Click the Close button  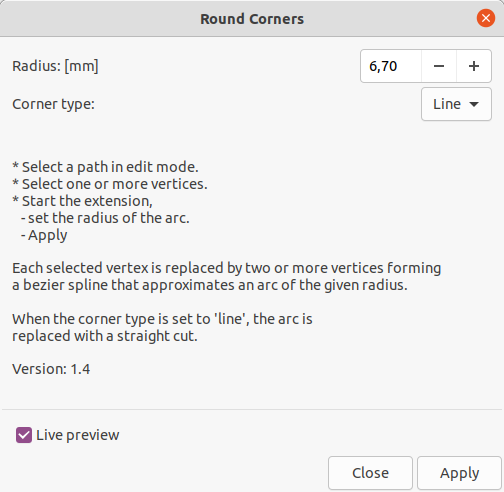(370, 473)
